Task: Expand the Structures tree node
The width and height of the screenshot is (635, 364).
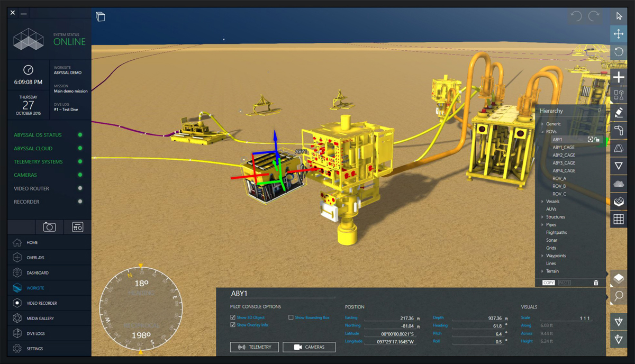Action: point(542,217)
